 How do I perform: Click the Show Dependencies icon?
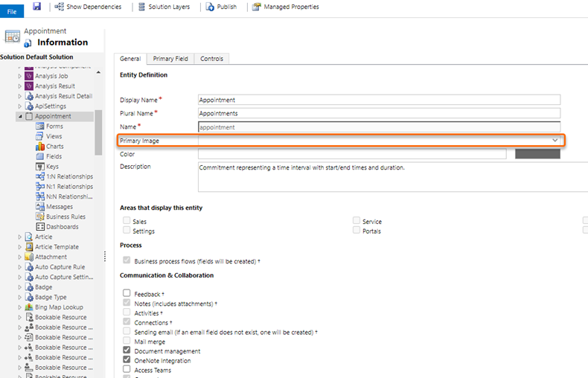tap(59, 7)
